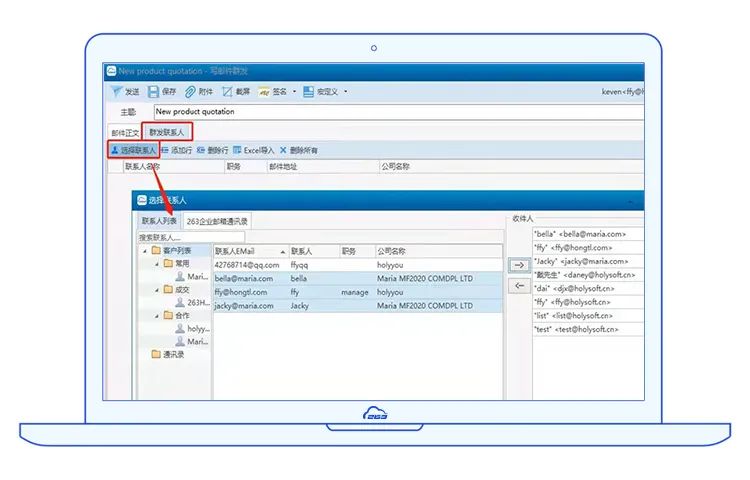
Task: Click the 附件 paperclip attachment icon
Action: 190,92
